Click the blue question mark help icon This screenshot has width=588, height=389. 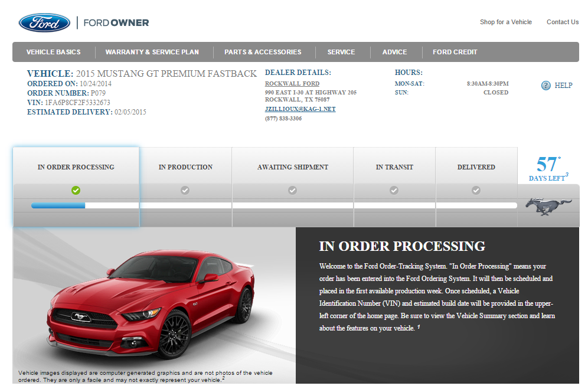pos(545,86)
